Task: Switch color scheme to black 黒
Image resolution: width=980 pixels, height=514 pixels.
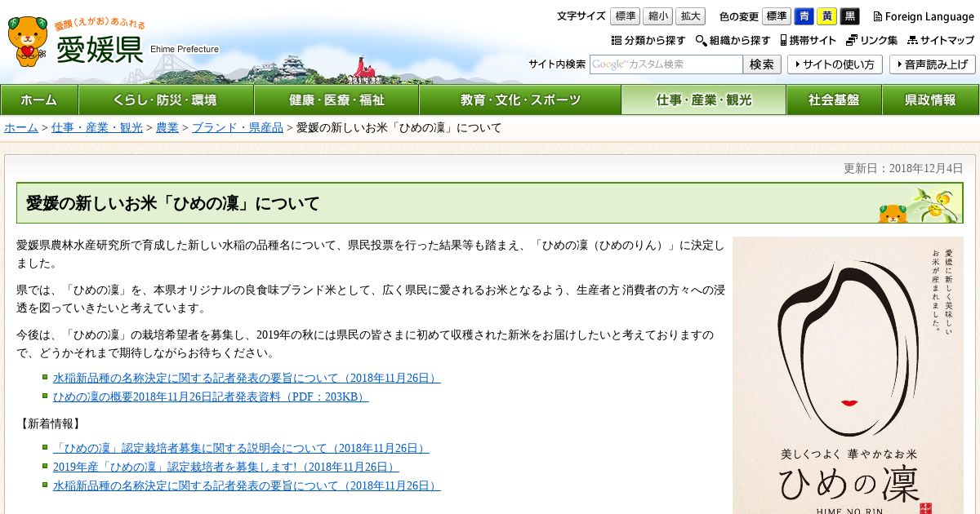Action: click(x=850, y=16)
